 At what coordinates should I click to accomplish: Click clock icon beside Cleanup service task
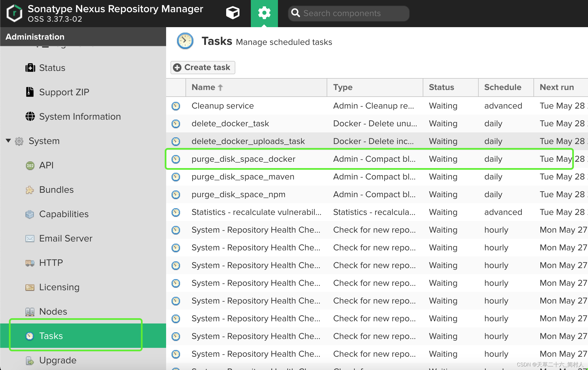coord(176,106)
